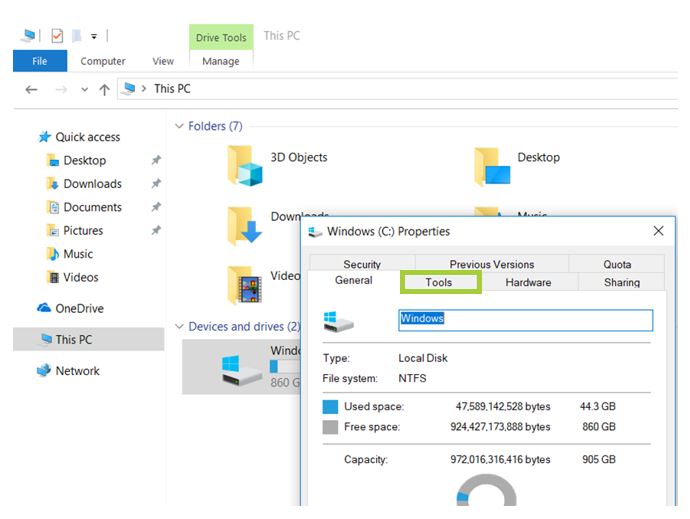Click the gray Free space color swatch
690x519 pixels.
coord(330,427)
